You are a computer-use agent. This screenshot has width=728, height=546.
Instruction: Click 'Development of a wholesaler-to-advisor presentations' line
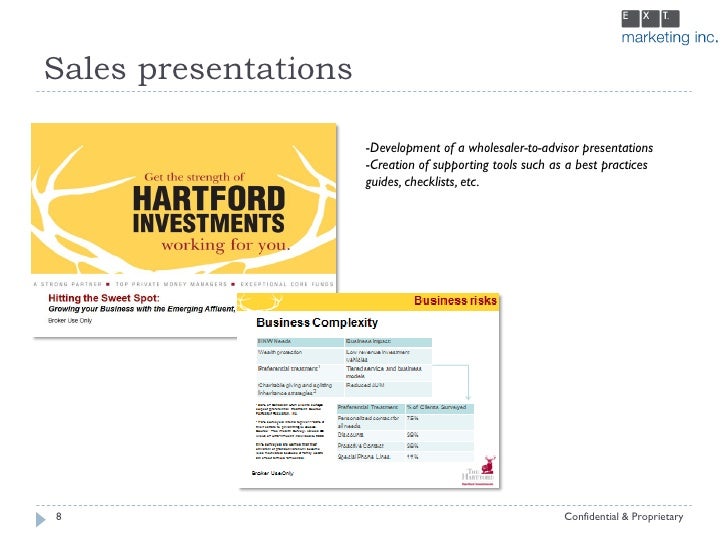[509, 148]
